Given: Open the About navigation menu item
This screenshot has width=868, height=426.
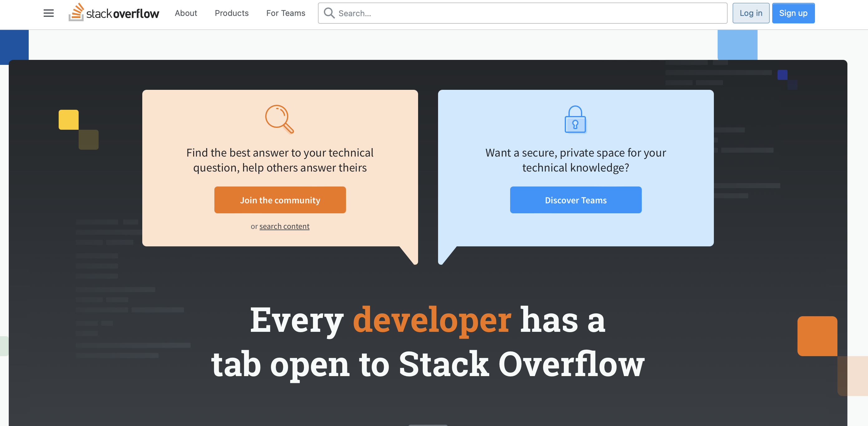Looking at the screenshot, I should click(x=185, y=12).
